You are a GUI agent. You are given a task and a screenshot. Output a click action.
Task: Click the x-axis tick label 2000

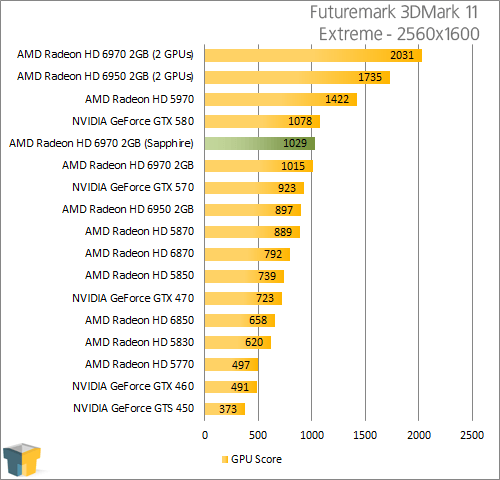(419, 435)
